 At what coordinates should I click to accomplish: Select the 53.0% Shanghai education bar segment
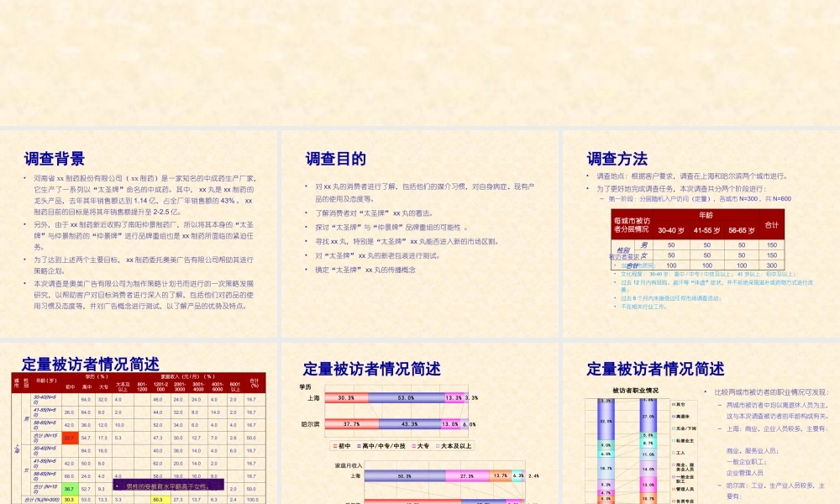[x=407, y=397]
